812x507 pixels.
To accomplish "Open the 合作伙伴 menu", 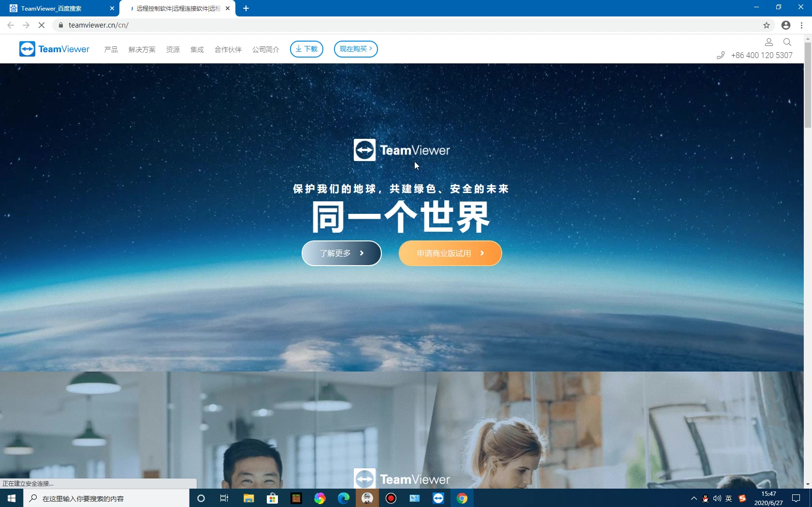I will pyautogui.click(x=228, y=49).
